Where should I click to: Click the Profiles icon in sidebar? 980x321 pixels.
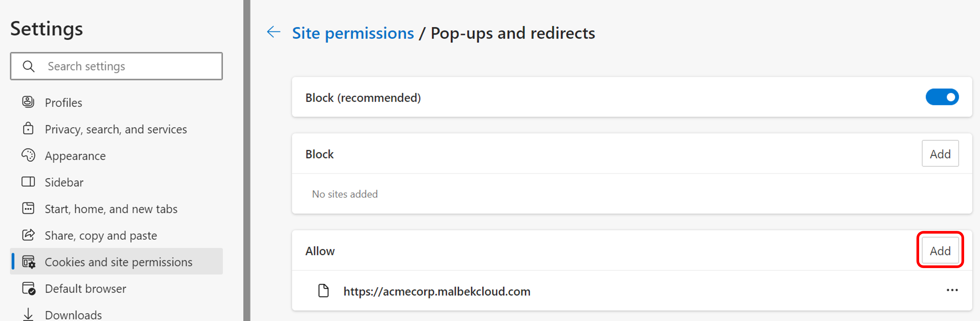tap(28, 102)
